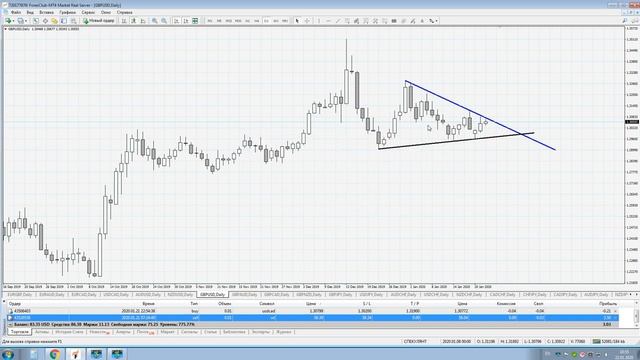Screen dimensions: 640x360
Task: Select the vertical line drawing tool
Action: (319, 21)
